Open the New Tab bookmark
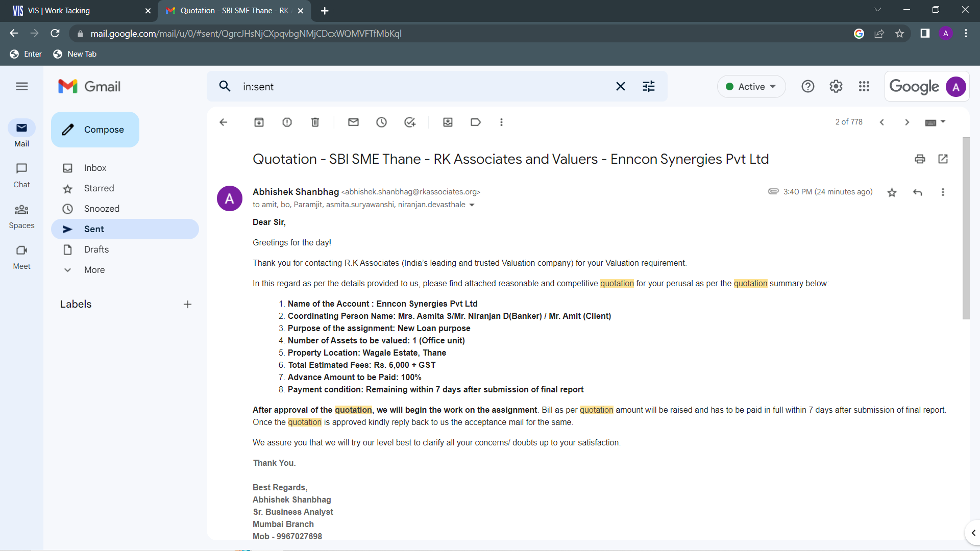Screen dimensions: 980x551 coord(75,54)
